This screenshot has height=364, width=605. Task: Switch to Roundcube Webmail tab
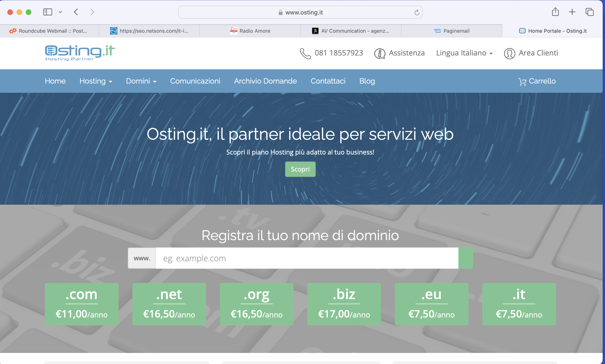(x=49, y=31)
